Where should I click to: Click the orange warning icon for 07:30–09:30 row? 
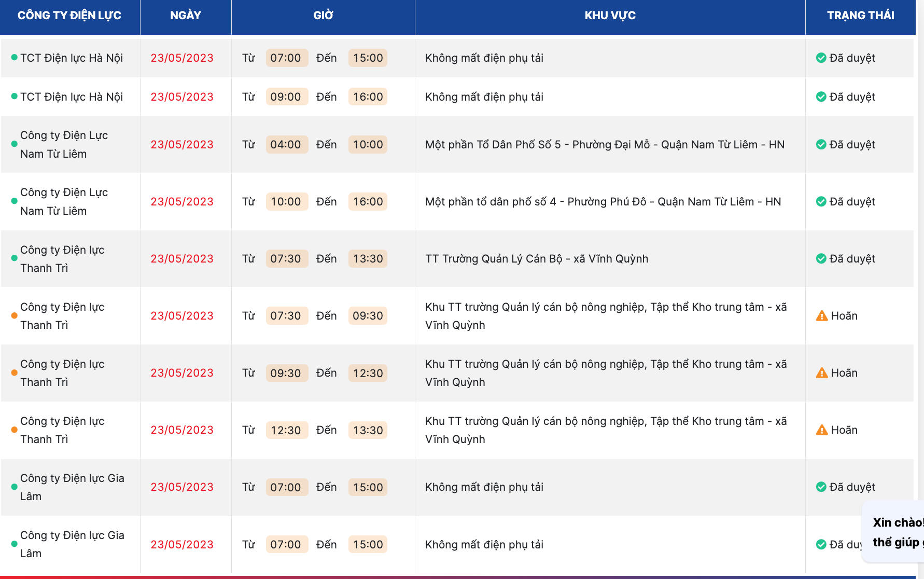(x=821, y=315)
